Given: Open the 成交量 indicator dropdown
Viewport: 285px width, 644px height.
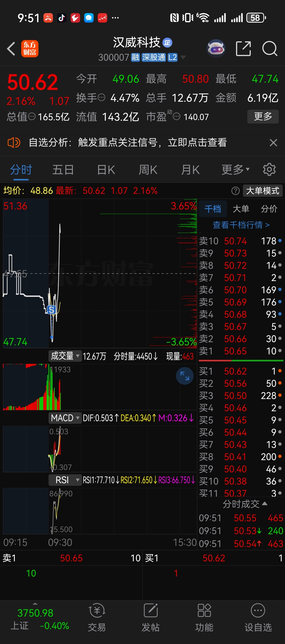Looking at the screenshot, I should click(65, 356).
